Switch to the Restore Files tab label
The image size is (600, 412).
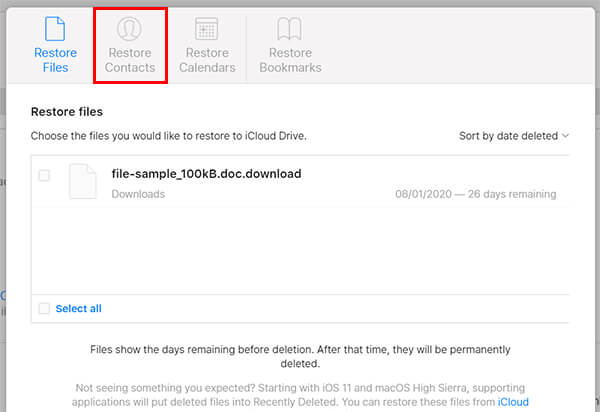(x=55, y=60)
